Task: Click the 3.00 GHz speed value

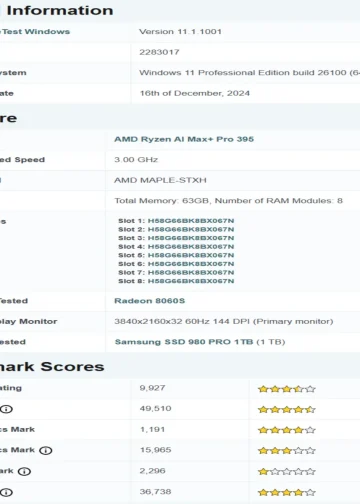Action: point(136,160)
